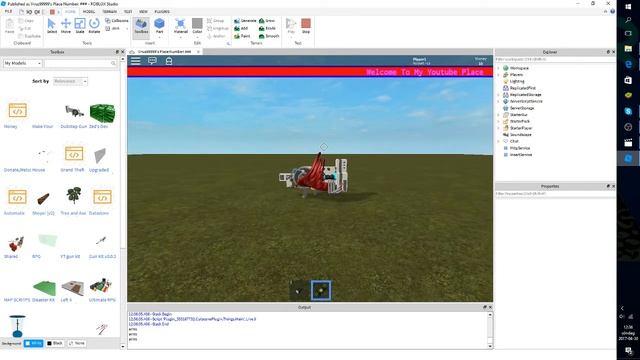This screenshot has height=360, width=640.
Task: Switch to the TERRAIN ribbon tab
Action: (109, 11)
